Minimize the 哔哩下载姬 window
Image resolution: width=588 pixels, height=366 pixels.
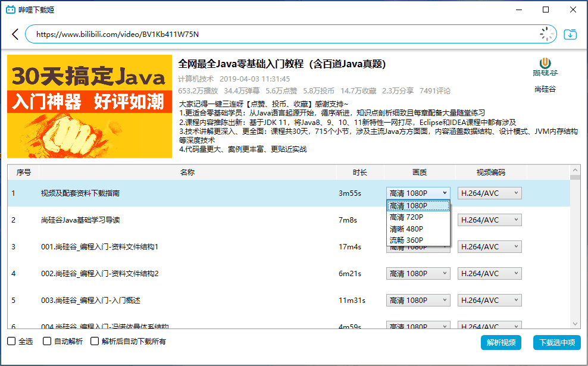(518, 10)
